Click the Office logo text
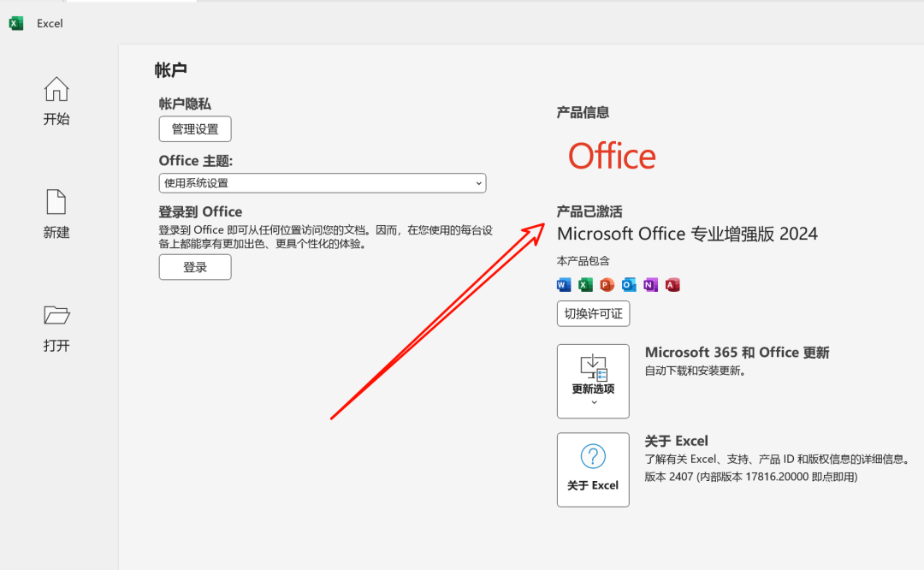 pos(612,157)
